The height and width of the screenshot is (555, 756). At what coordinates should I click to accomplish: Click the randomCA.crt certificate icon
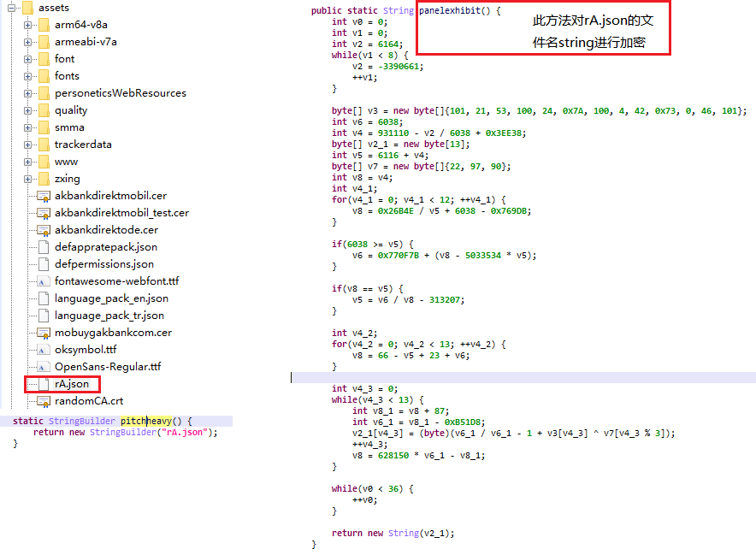44,401
